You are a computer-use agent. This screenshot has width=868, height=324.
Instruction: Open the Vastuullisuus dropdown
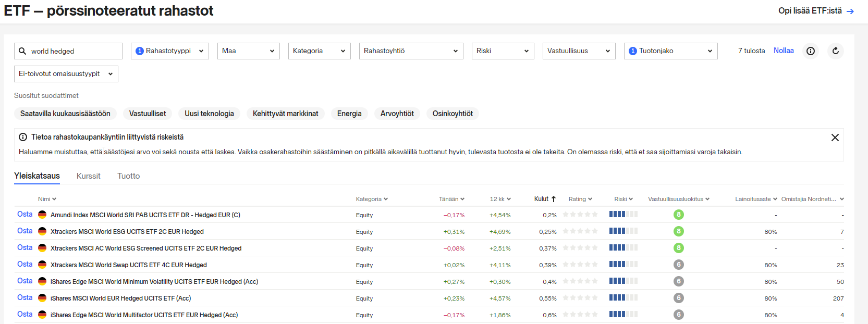click(579, 51)
